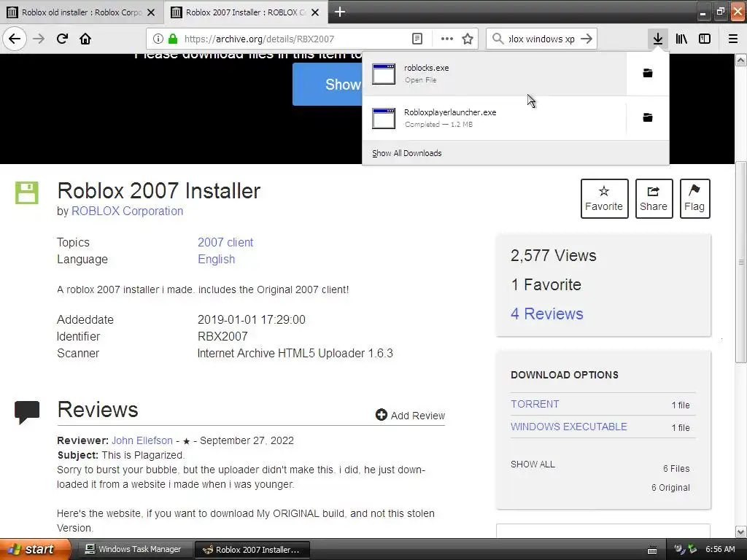Click the 2,577 Views text

point(553,256)
